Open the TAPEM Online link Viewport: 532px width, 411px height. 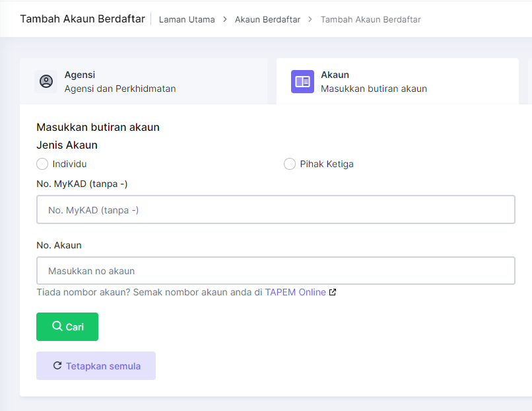(x=295, y=292)
